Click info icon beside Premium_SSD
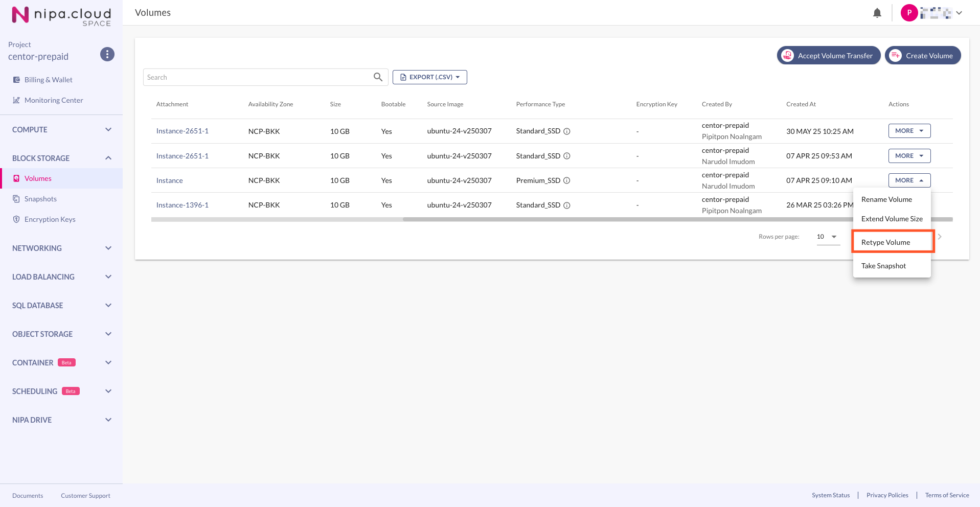This screenshot has width=980, height=507. [x=566, y=180]
